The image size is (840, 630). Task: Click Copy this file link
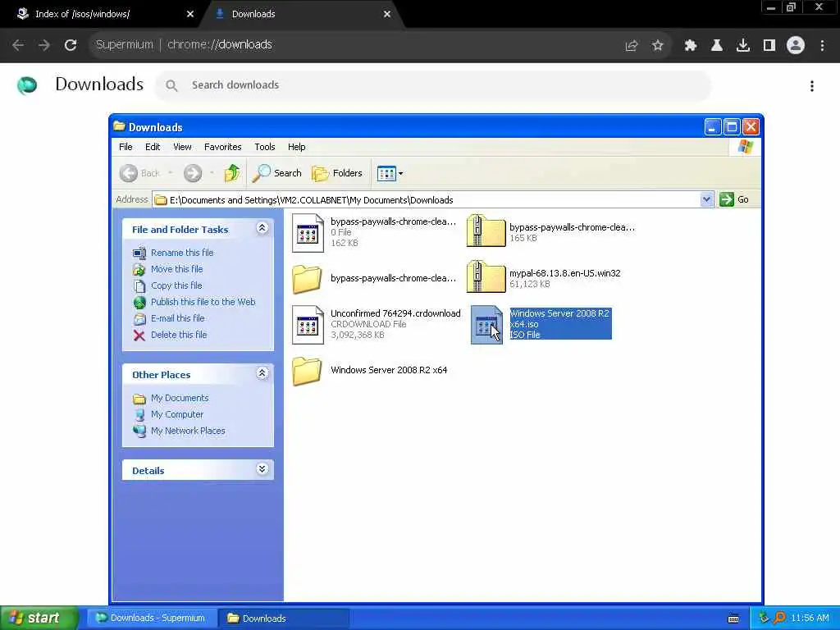[176, 285]
